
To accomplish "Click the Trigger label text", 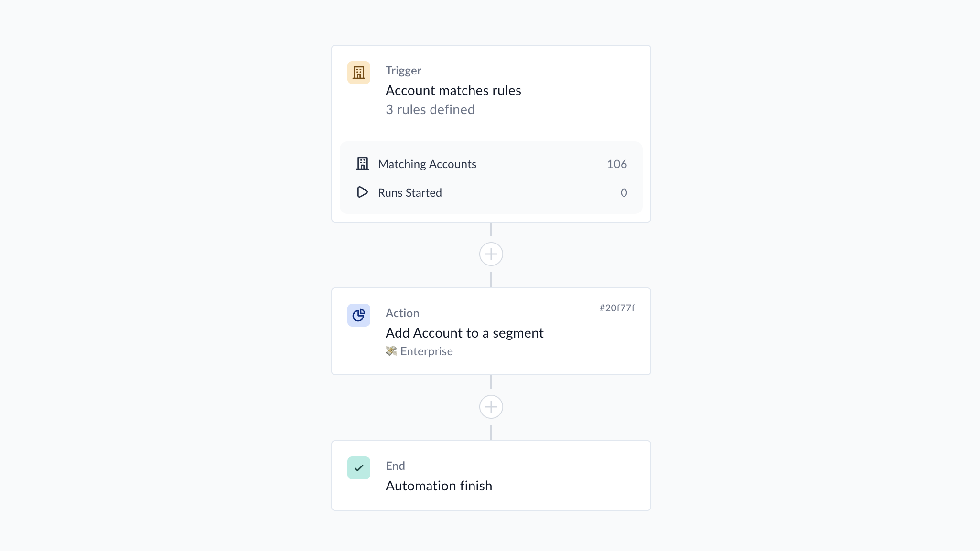I will [403, 70].
